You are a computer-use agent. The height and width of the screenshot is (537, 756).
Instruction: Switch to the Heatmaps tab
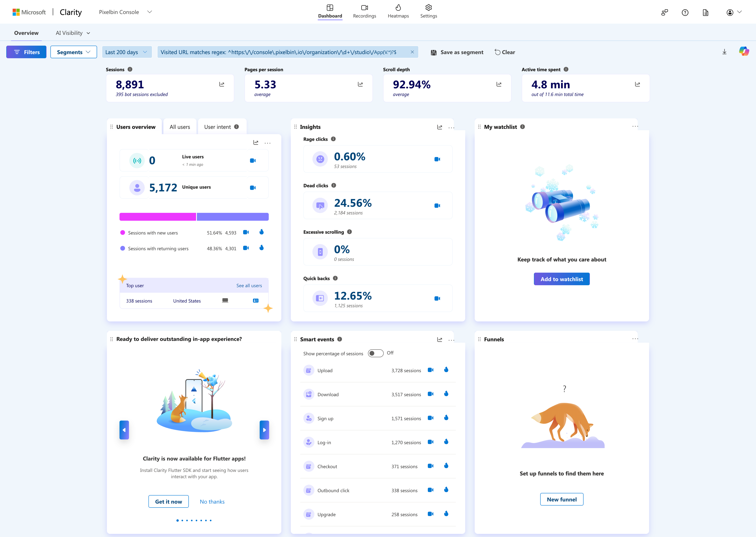click(x=398, y=12)
